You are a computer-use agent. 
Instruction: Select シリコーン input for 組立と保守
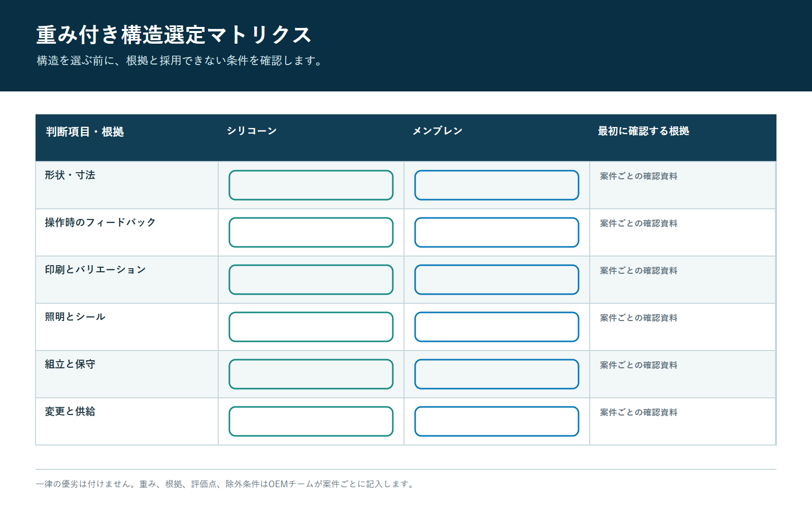[311, 374]
